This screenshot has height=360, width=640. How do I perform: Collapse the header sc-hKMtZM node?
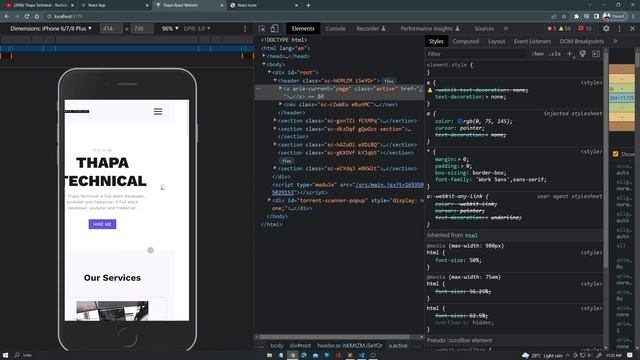click(x=275, y=80)
